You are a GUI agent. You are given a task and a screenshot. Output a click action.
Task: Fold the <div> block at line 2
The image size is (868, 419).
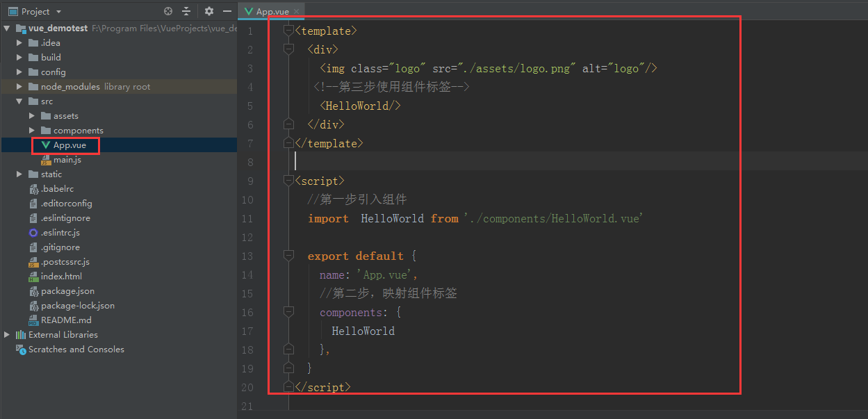click(x=289, y=49)
